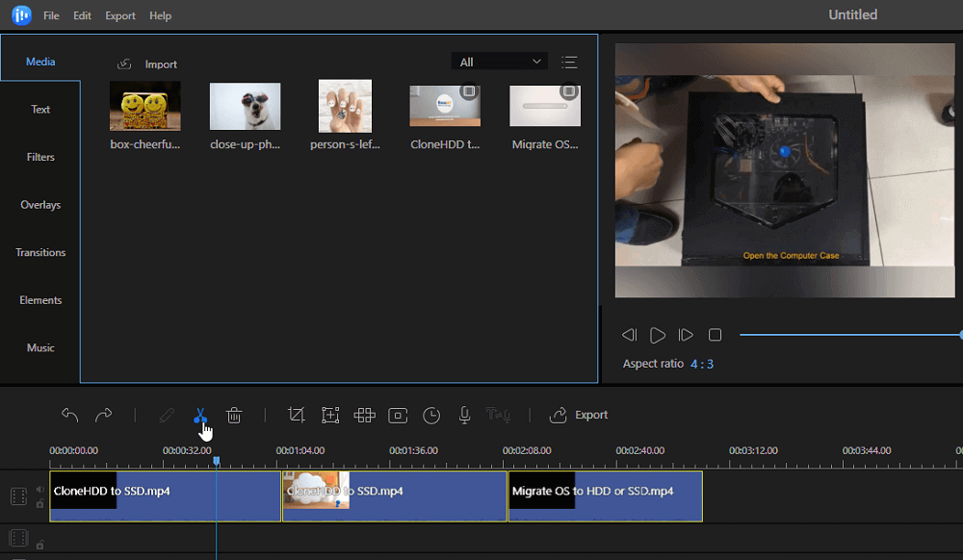
Task: Expand the All media filter dropdown
Action: (x=500, y=62)
